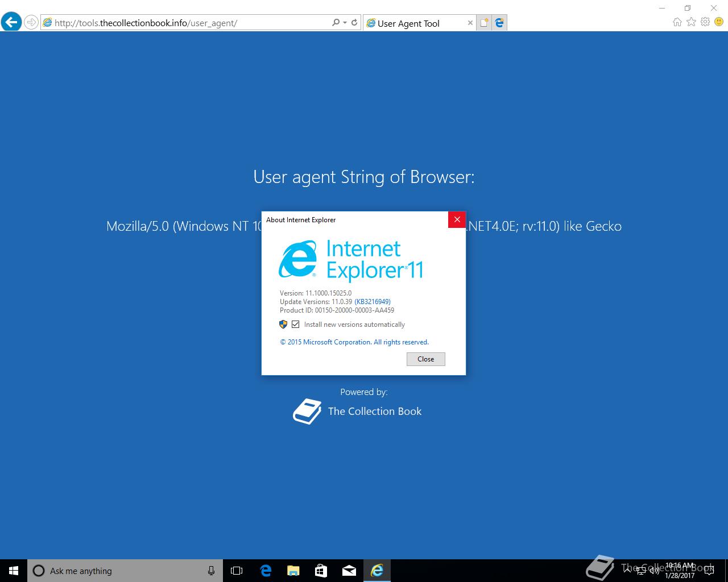Open a new tab

click(484, 23)
